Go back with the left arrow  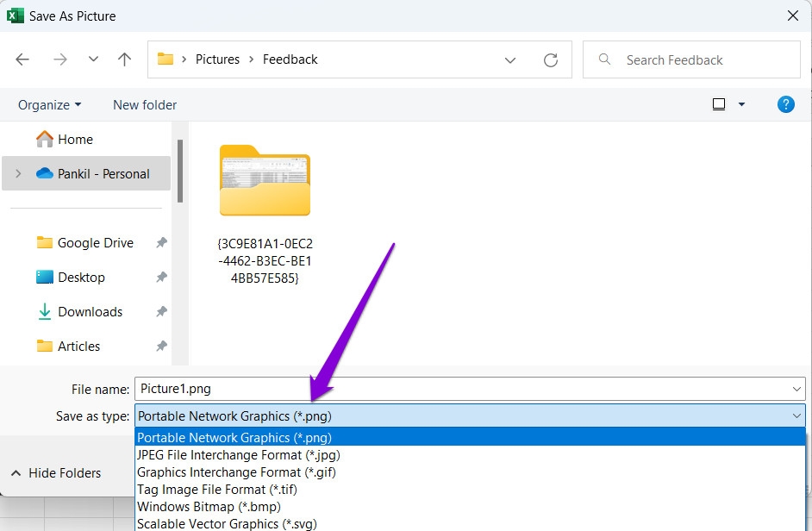coord(22,59)
